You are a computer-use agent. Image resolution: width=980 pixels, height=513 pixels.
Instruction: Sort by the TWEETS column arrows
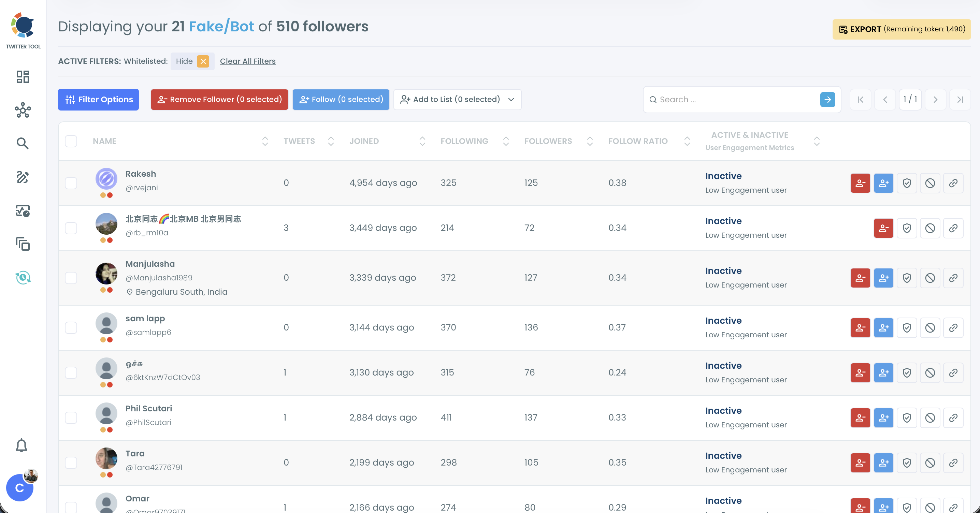331,141
